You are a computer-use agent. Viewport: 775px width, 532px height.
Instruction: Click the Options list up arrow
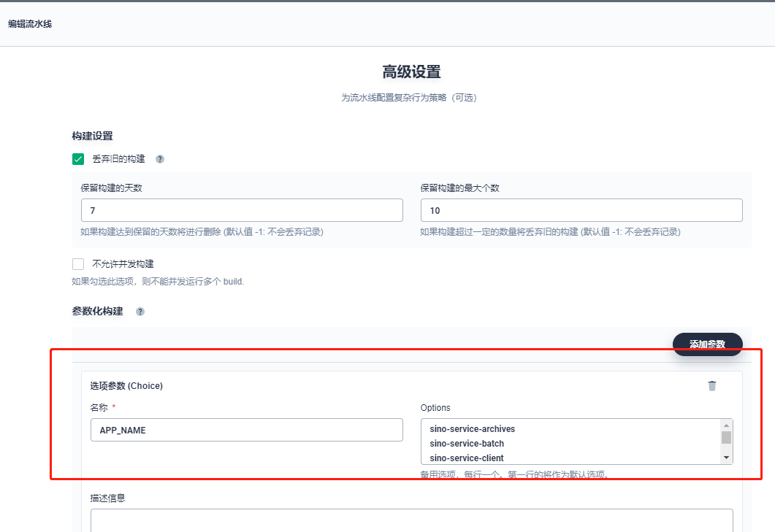[x=726, y=425]
